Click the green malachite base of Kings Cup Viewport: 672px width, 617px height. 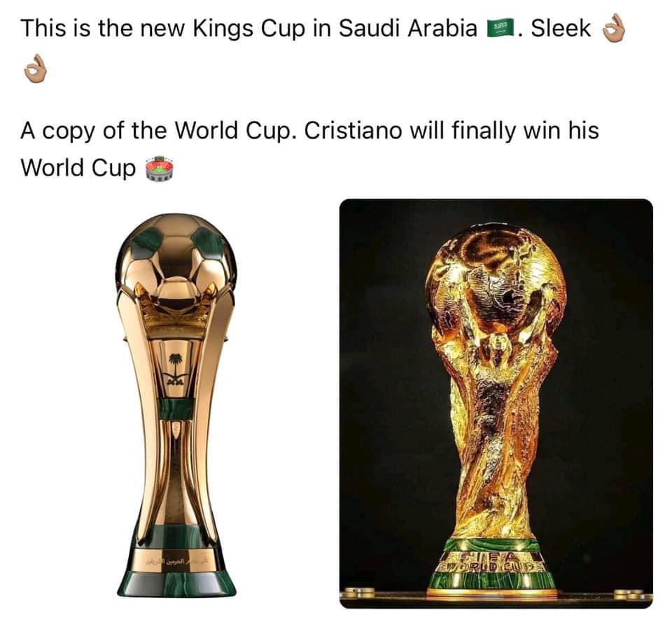tap(176, 583)
